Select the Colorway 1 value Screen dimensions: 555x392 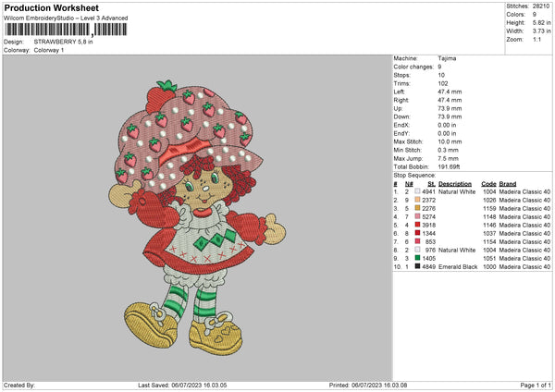click(49, 50)
